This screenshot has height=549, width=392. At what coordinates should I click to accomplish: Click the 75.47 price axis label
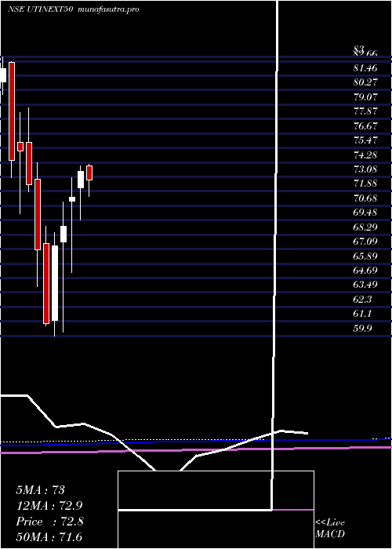[x=365, y=140]
